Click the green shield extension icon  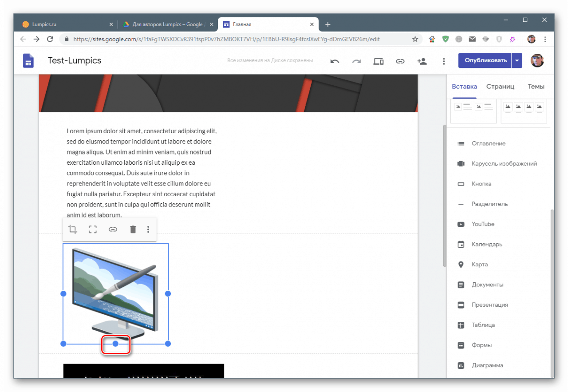(446, 39)
